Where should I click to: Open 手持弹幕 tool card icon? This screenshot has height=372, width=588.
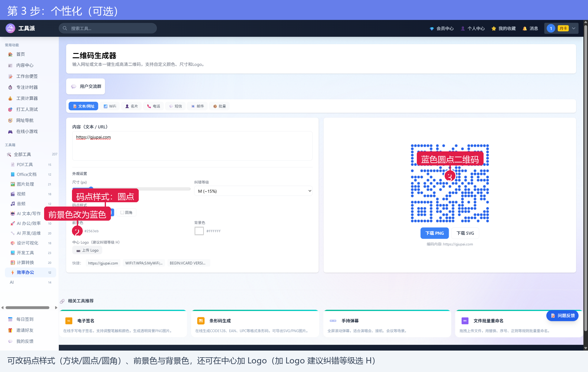click(333, 321)
